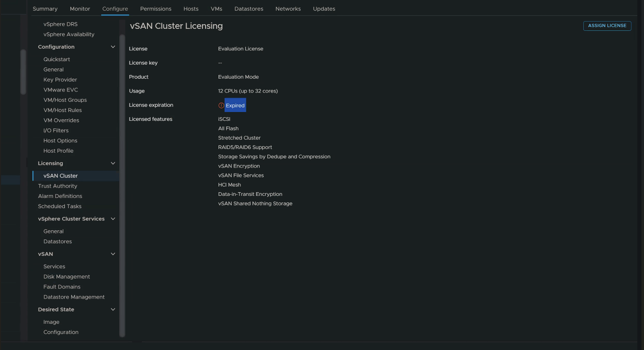Click the Evaluation License value

[241, 49]
